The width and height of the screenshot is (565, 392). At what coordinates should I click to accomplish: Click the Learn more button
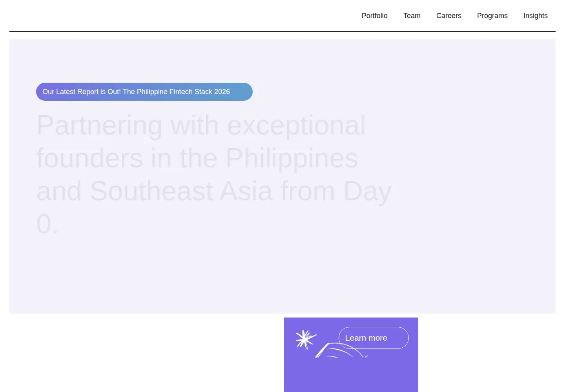(x=374, y=338)
